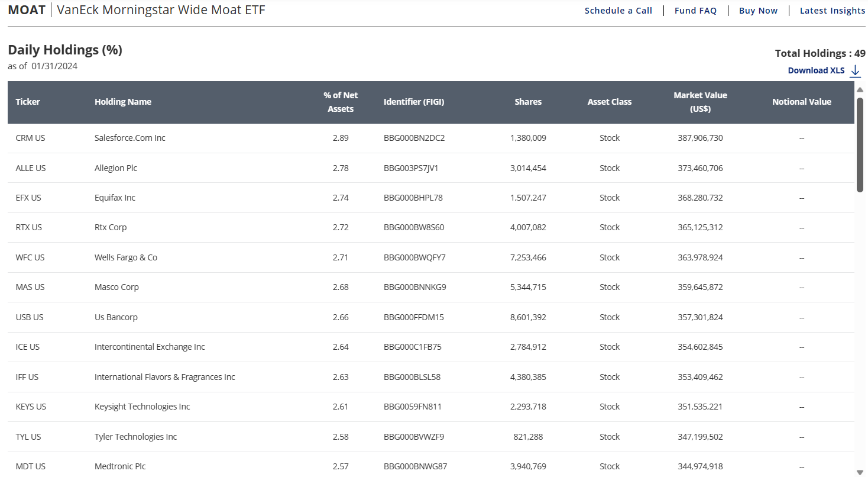The height and width of the screenshot is (477, 868).
Task: Click the scrollbar down arrow of holdings table
Action: [860, 472]
